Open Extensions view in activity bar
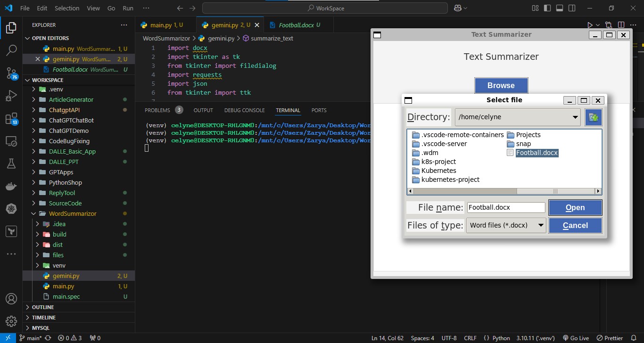 click(x=11, y=118)
